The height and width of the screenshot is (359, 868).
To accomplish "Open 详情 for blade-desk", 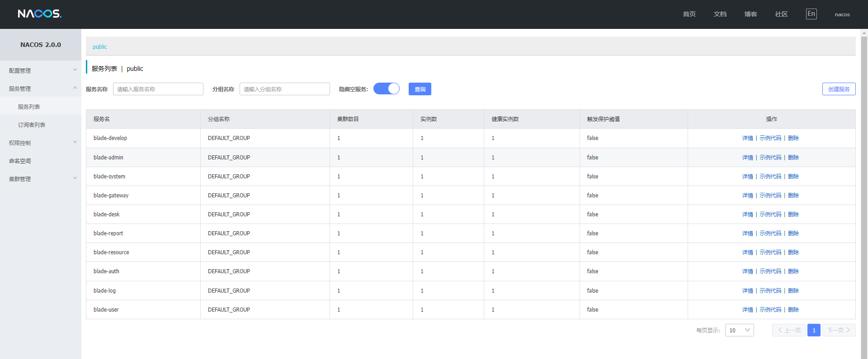I will click(x=748, y=214).
